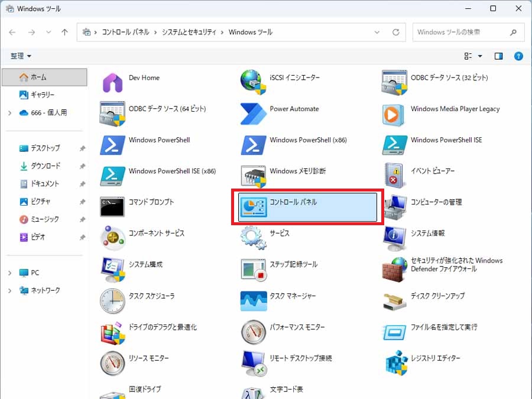
Task: Open イベント ビューアー icon
Action: (x=394, y=176)
